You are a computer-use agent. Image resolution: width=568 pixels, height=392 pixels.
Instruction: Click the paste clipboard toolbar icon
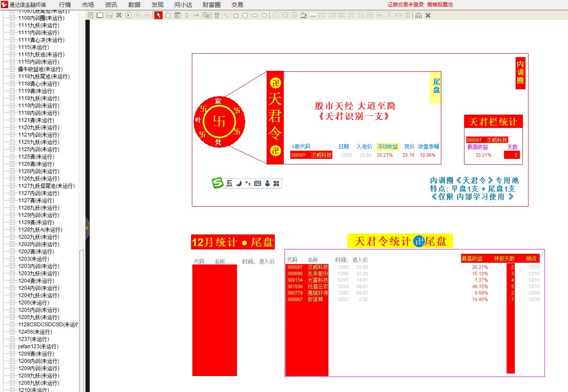tap(285, 15)
